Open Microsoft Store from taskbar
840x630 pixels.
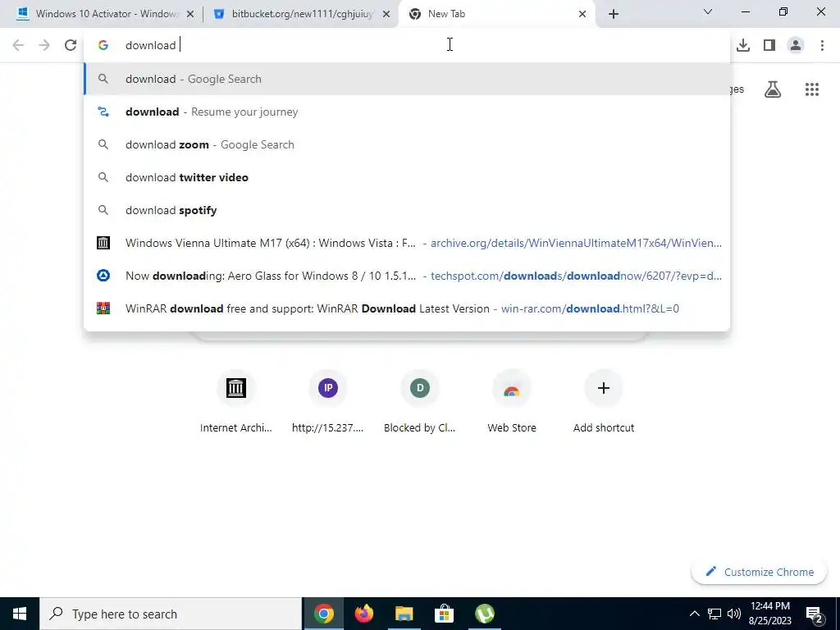[444, 614]
